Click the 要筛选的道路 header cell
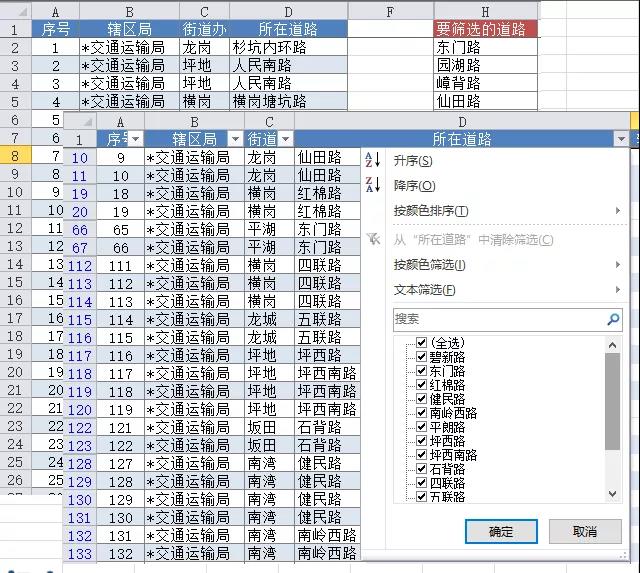The width and height of the screenshot is (640, 573). click(x=486, y=29)
